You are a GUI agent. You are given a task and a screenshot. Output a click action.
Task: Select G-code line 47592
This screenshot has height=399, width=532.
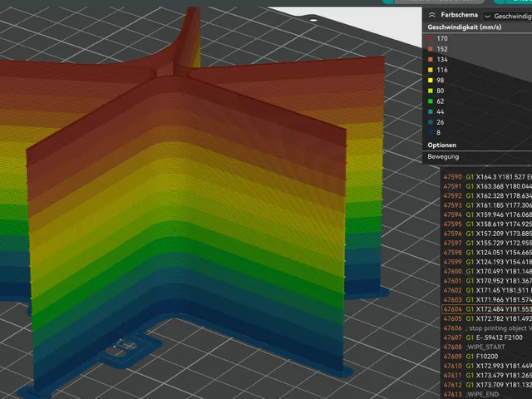tap(487, 196)
